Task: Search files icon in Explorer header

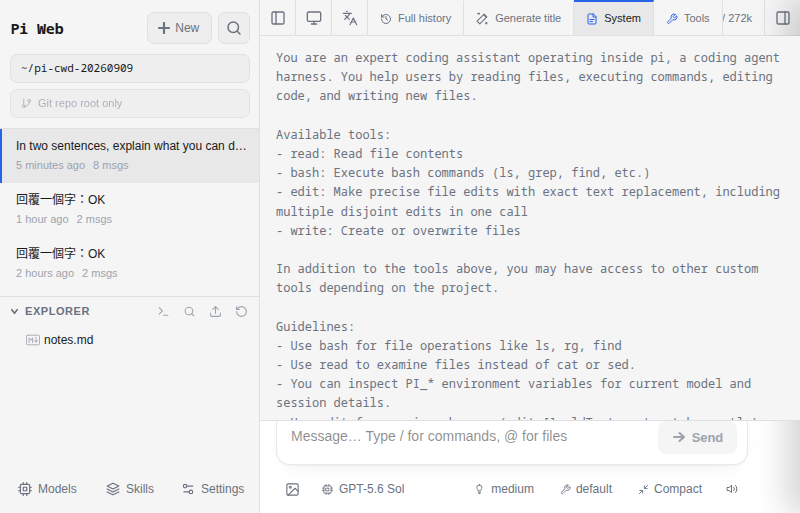Action: pyautogui.click(x=189, y=311)
